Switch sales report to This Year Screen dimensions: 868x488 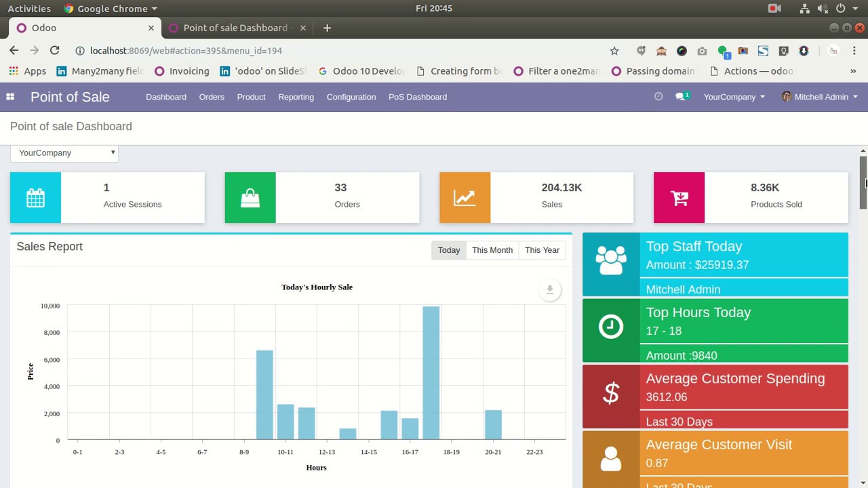542,249
